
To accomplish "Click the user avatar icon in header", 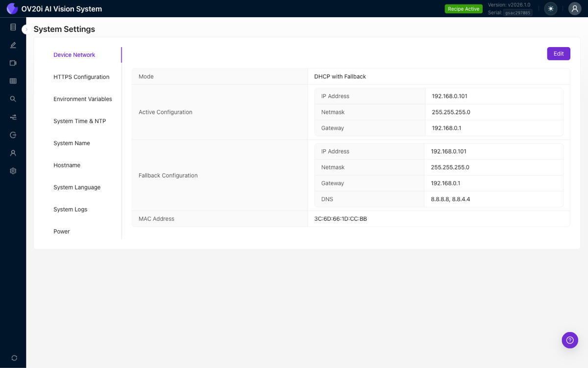I will tap(575, 9).
